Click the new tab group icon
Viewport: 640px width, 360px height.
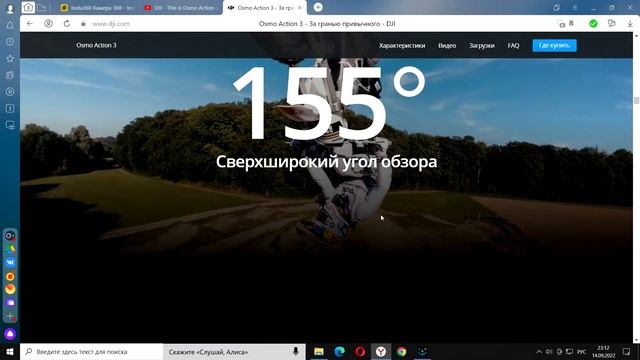point(42,7)
